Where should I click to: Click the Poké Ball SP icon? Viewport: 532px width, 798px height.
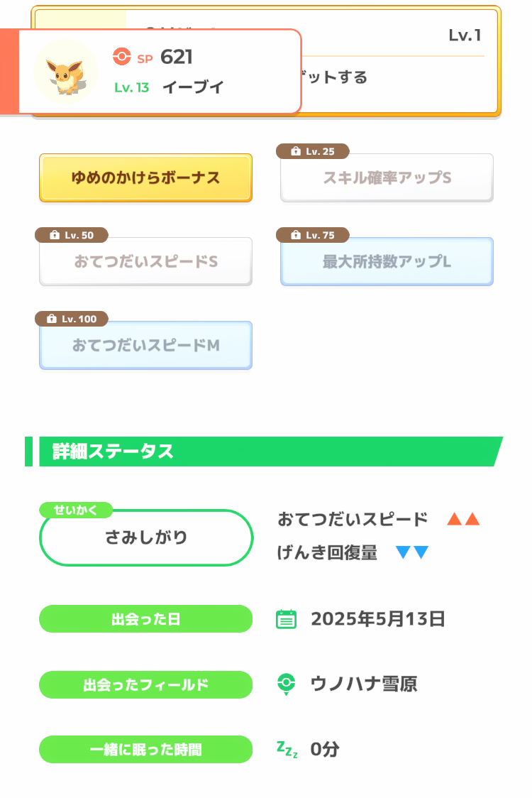coord(122,57)
